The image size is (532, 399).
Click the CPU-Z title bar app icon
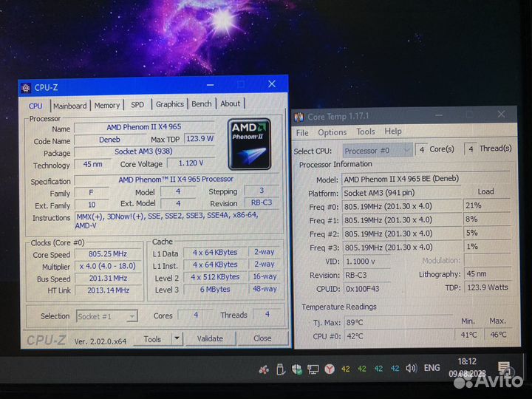(26, 88)
